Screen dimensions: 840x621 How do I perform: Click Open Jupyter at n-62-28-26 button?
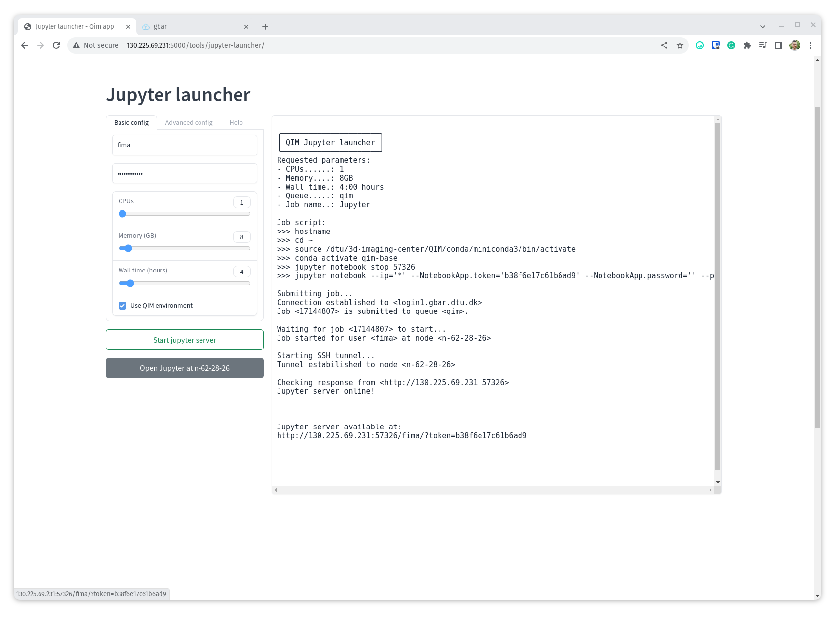[185, 368]
